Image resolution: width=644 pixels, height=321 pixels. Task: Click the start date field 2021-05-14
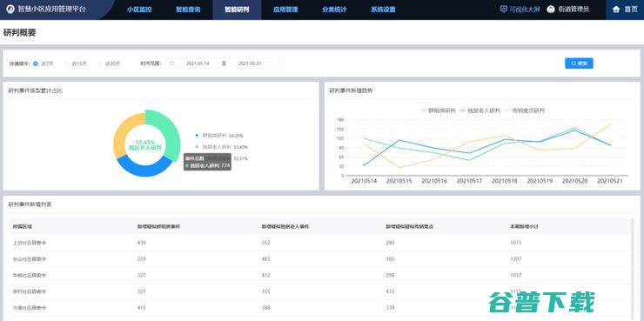(198, 64)
